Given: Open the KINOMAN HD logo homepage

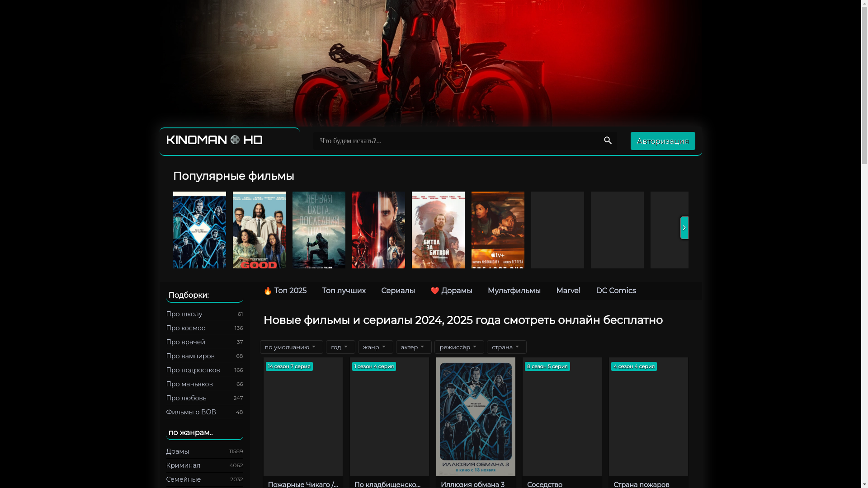Looking at the screenshot, I should pos(214,140).
